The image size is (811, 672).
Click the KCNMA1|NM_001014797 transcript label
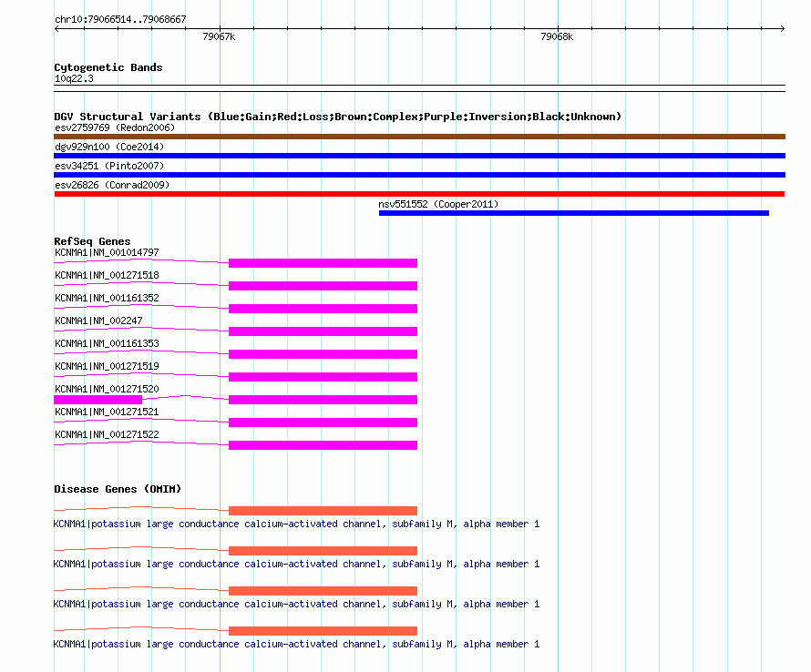tap(107, 253)
